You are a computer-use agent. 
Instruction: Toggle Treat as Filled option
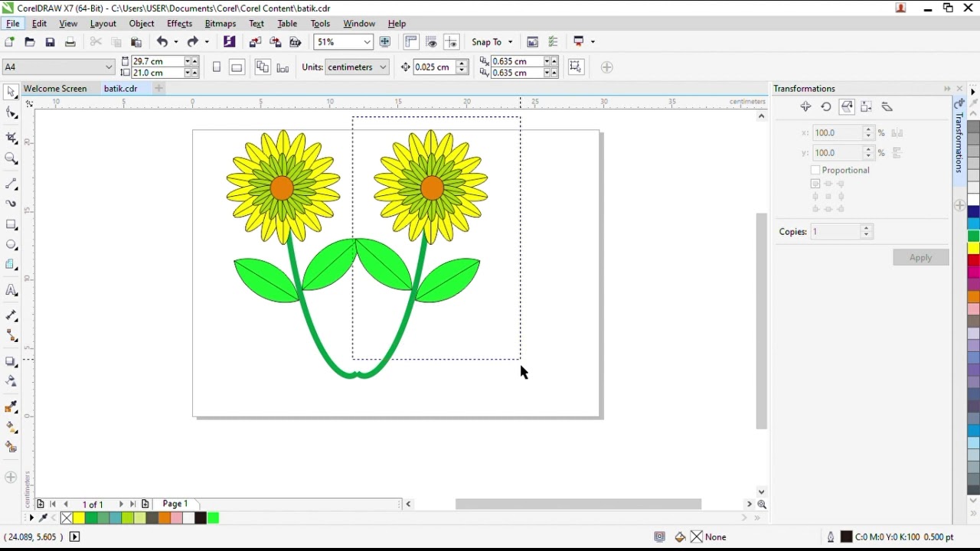click(577, 67)
